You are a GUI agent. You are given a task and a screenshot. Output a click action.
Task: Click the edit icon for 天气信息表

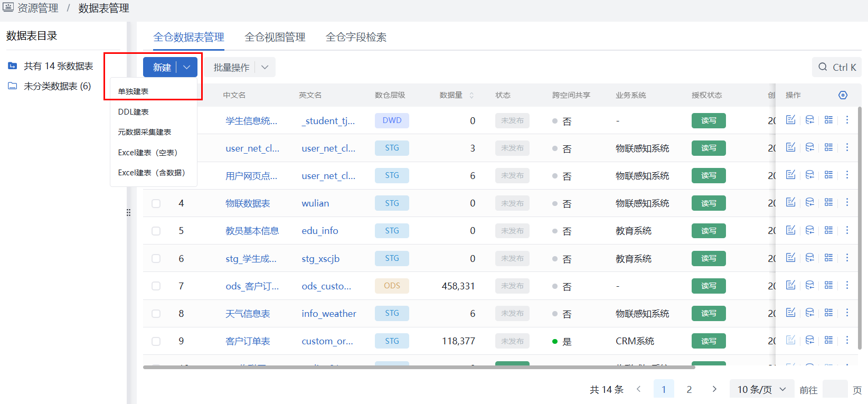790,313
